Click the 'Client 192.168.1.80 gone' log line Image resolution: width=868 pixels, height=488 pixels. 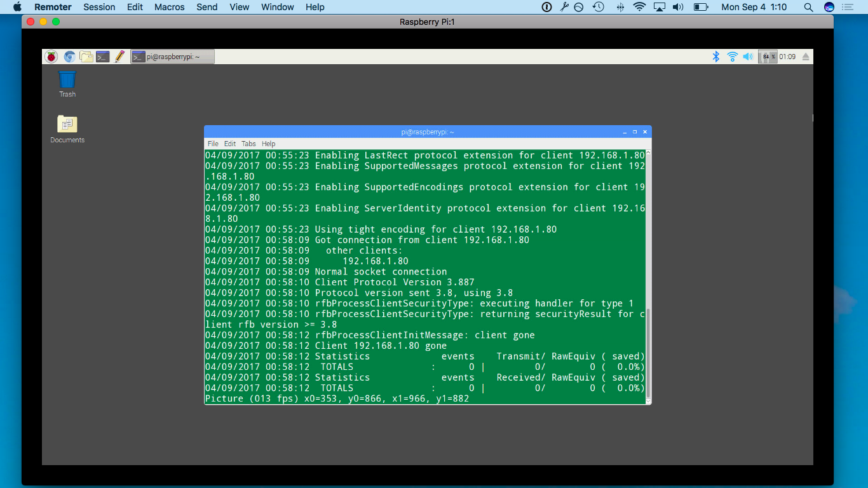[x=326, y=346]
